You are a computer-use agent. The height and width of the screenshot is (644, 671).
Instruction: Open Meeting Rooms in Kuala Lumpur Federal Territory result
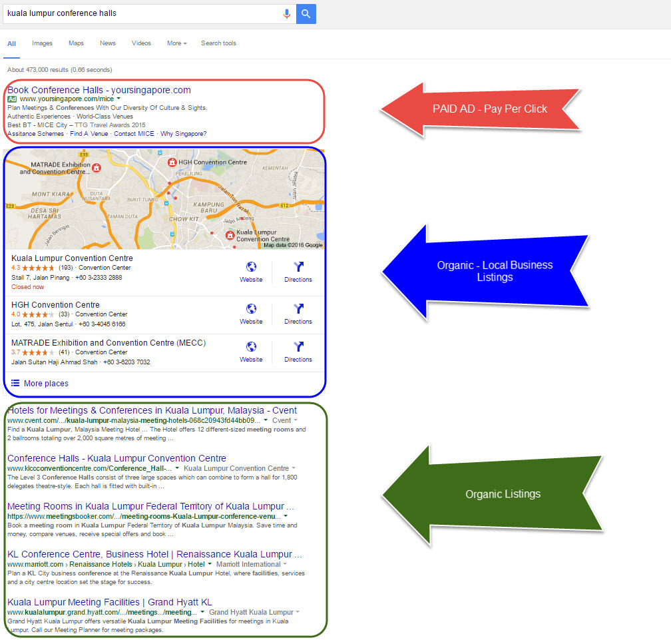(x=150, y=506)
